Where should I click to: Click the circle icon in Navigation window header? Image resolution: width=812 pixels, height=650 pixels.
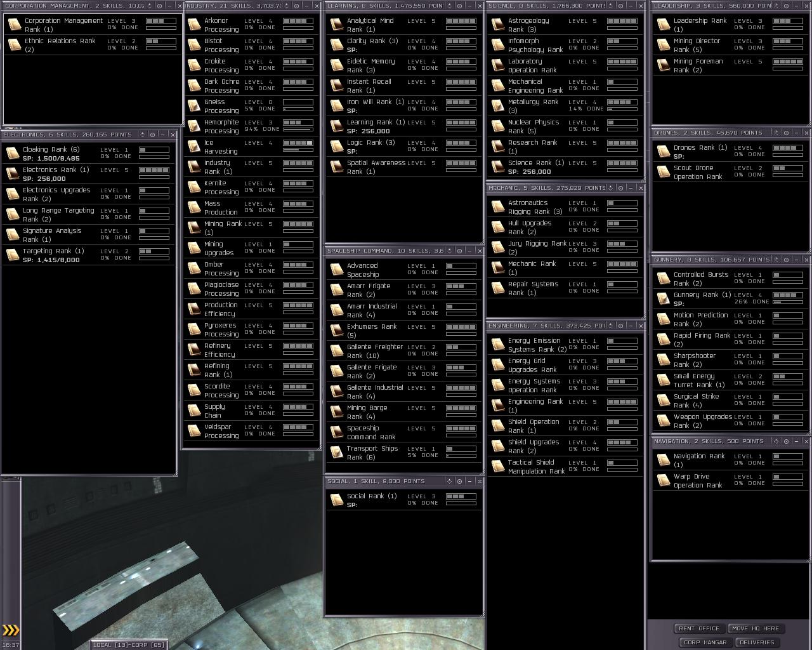(787, 441)
